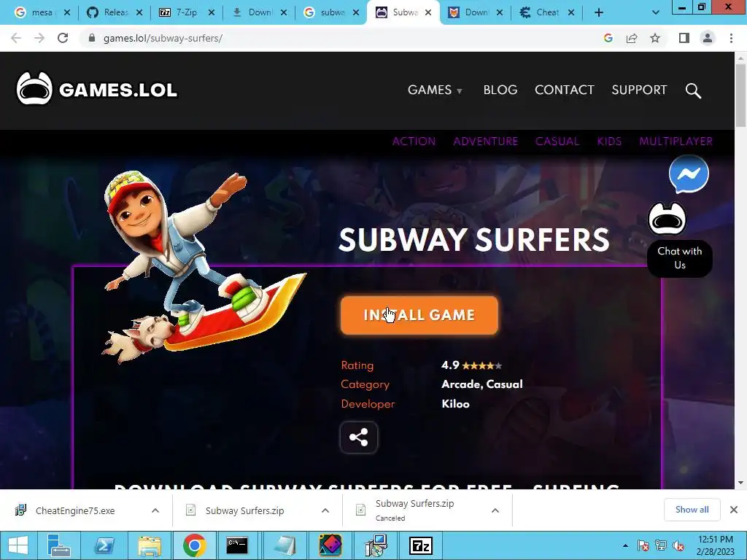Expand the GAMES dropdown menu
The image size is (747, 560).
coord(435,90)
